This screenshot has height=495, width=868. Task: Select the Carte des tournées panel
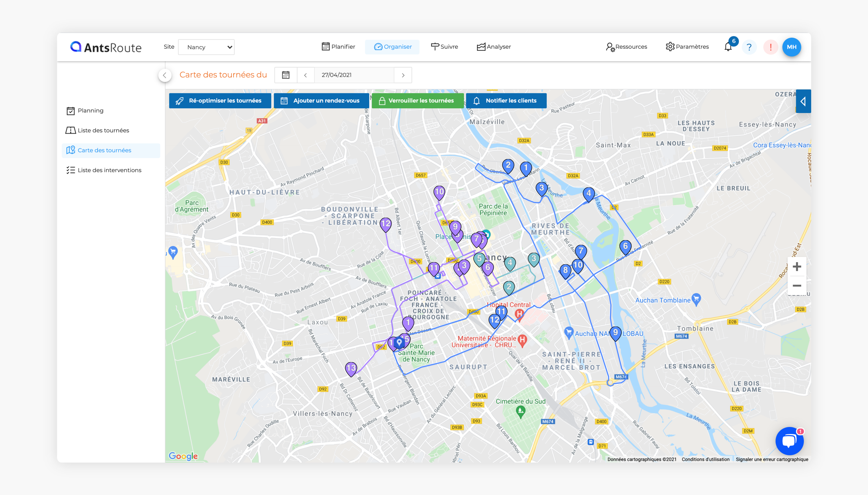click(x=104, y=150)
